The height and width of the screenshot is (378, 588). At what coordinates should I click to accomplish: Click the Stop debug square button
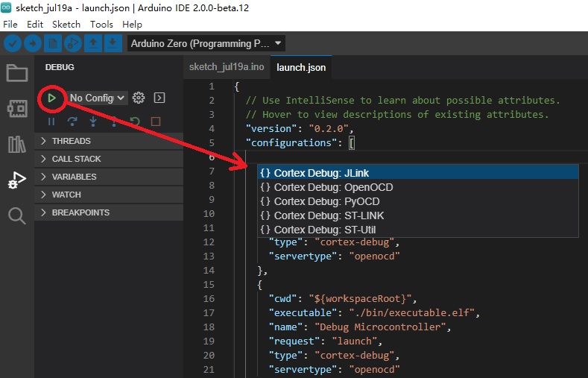coord(156,122)
